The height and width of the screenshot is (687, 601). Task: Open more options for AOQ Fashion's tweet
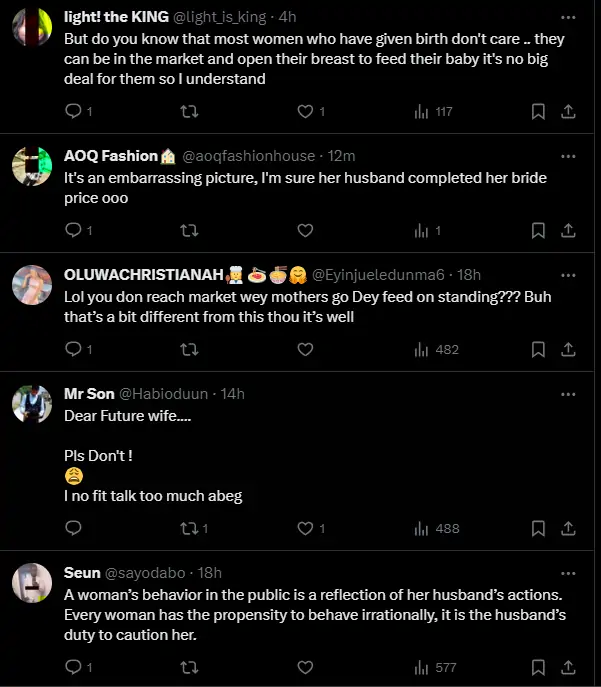[x=567, y=156]
